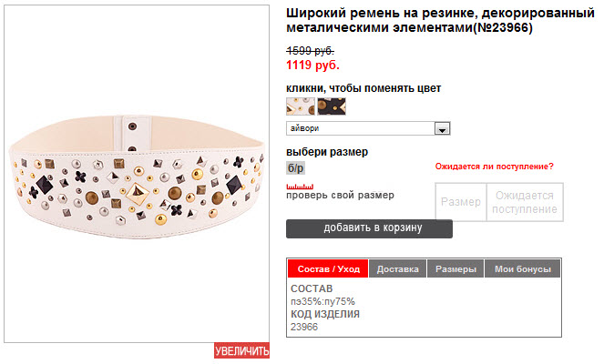The height and width of the screenshot is (364, 614).
Task: Click the crossed-out 1599 руб. old price
Action: [x=310, y=50]
